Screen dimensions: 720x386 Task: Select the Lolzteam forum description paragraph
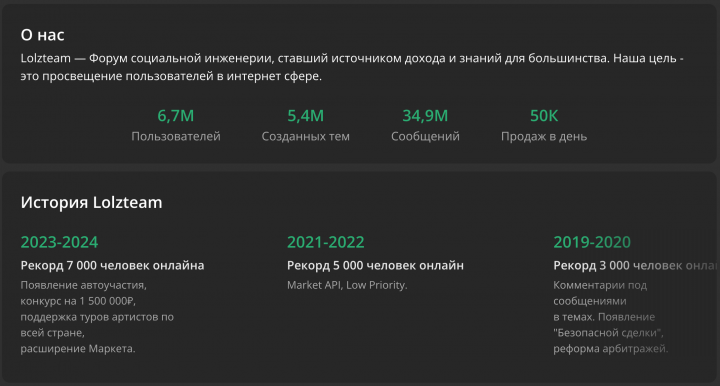point(352,67)
